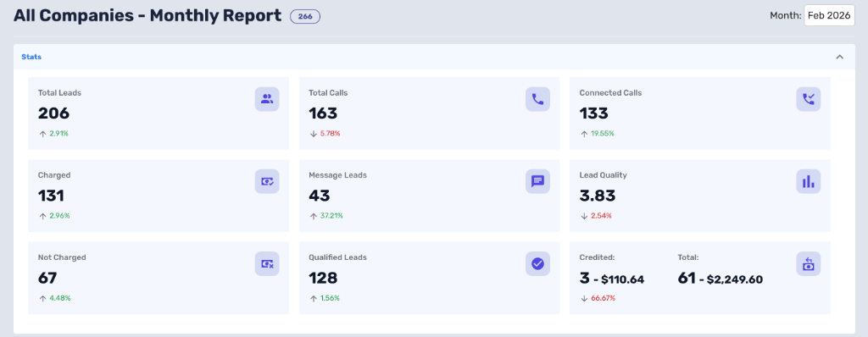Click the Connected Calls phone-check icon
This screenshot has width=868, height=337.
pyautogui.click(x=808, y=99)
